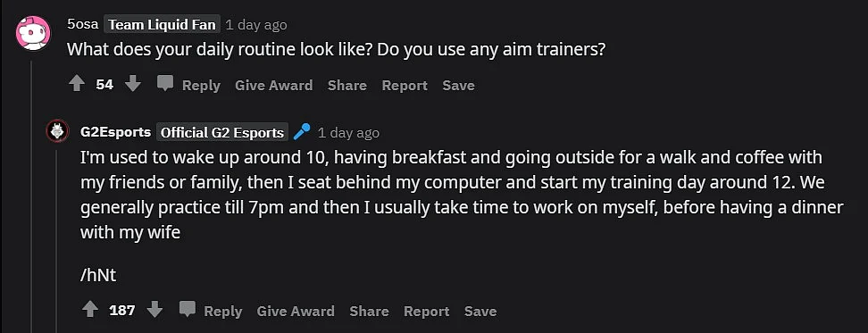Click speech bubble icon under 5osa's comment
Image resolution: width=868 pixels, height=333 pixels.
point(165,84)
